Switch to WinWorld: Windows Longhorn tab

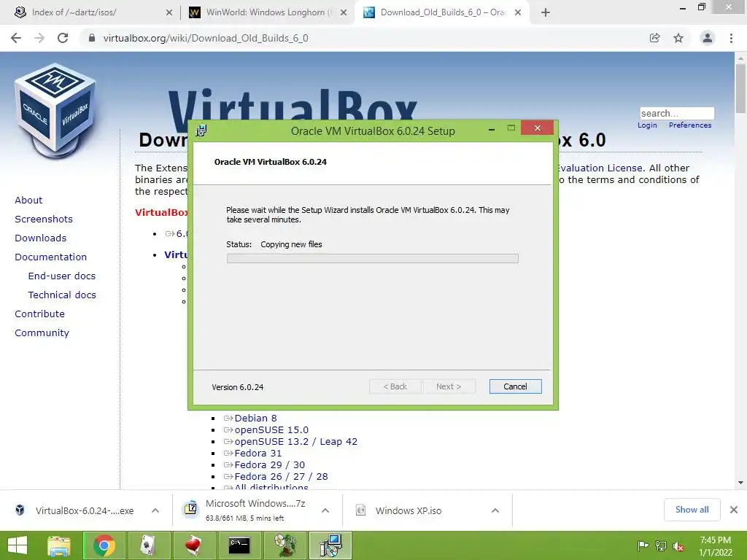coord(268,12)
